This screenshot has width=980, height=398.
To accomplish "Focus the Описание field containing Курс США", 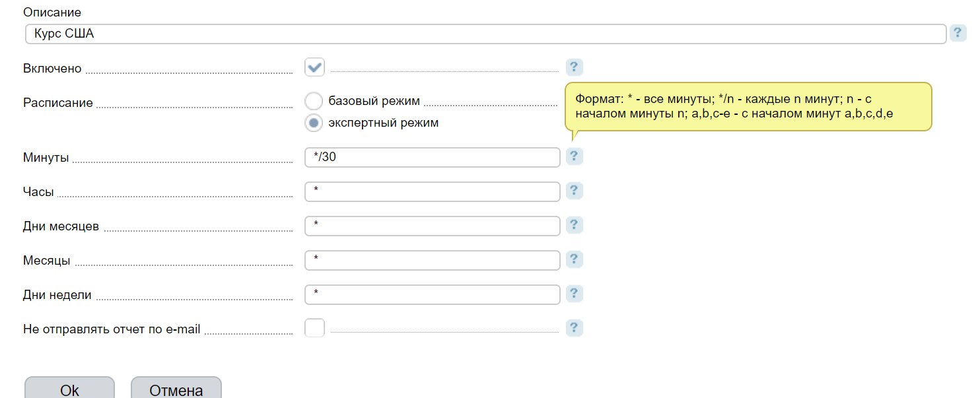I will pos(485,34).
